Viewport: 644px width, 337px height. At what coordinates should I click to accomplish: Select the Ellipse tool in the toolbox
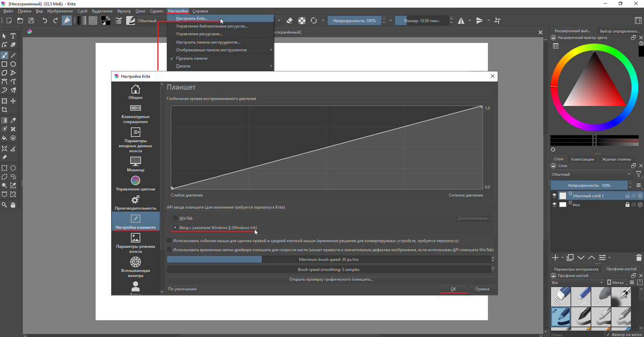[x=13, y=64]
